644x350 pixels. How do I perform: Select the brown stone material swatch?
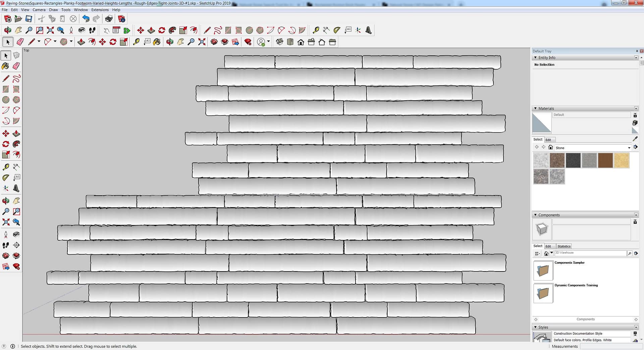(x=605, y=160)
